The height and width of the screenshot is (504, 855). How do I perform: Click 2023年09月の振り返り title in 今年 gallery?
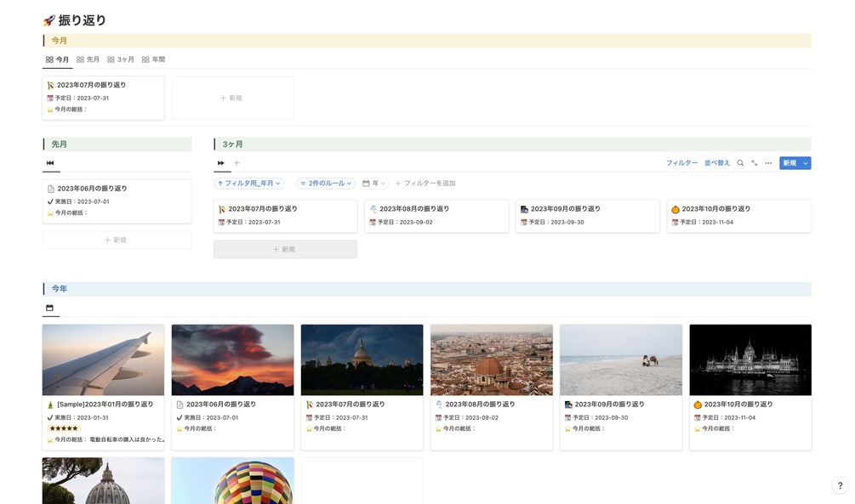point(609,405)
